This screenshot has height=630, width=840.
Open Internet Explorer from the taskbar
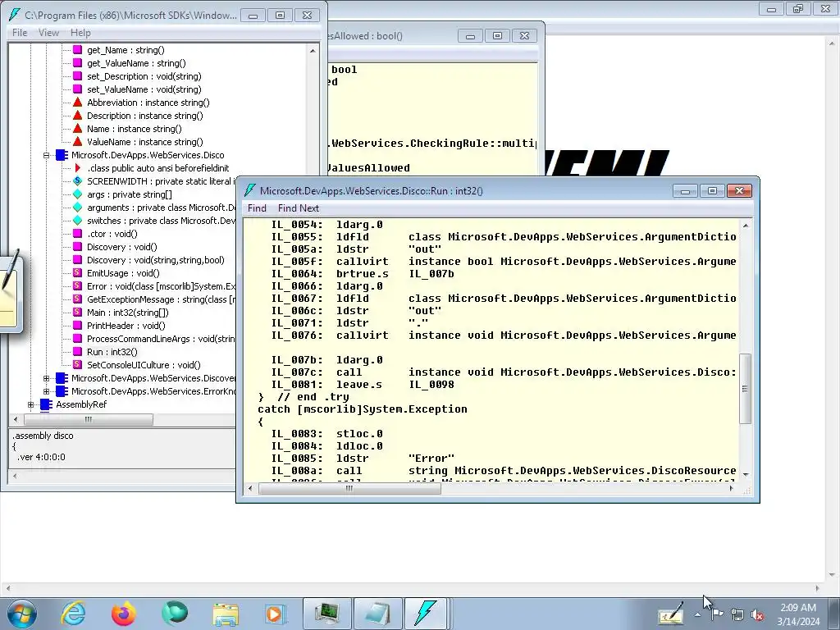tap(73, 613)
